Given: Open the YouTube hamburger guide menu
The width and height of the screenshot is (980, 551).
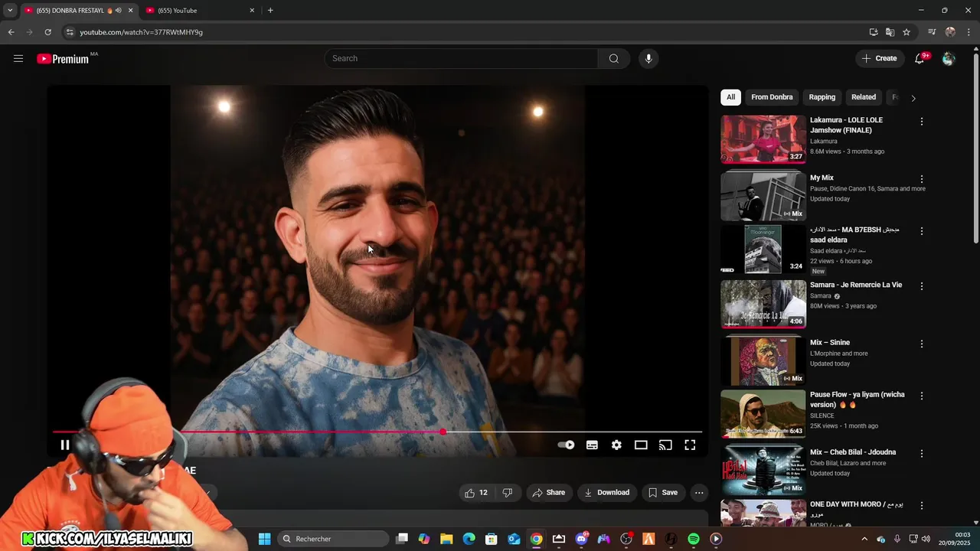Looking at the screenshot, I should (x=18, y=59).
